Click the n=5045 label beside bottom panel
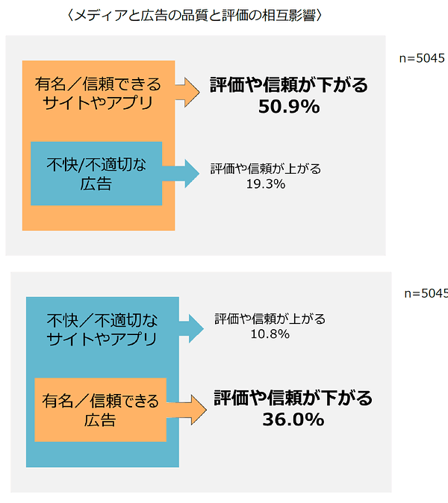Screen dimensions: 448x503 pos(426,293)
